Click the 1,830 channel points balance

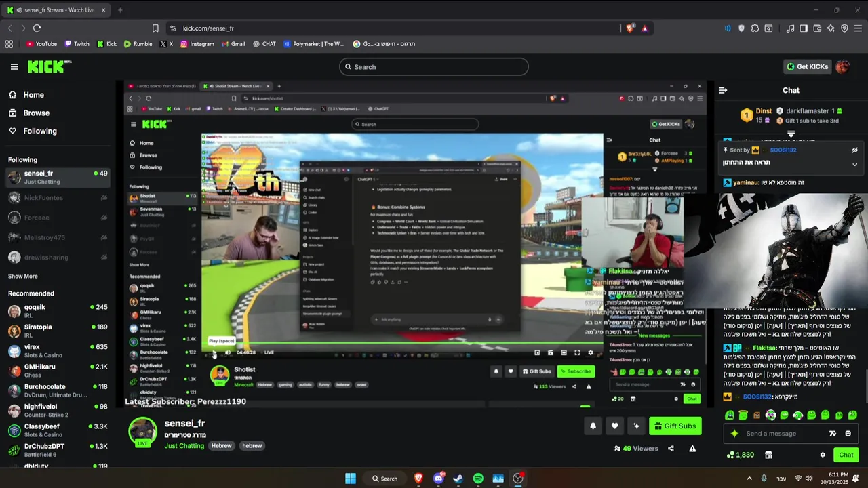point(739,455)
